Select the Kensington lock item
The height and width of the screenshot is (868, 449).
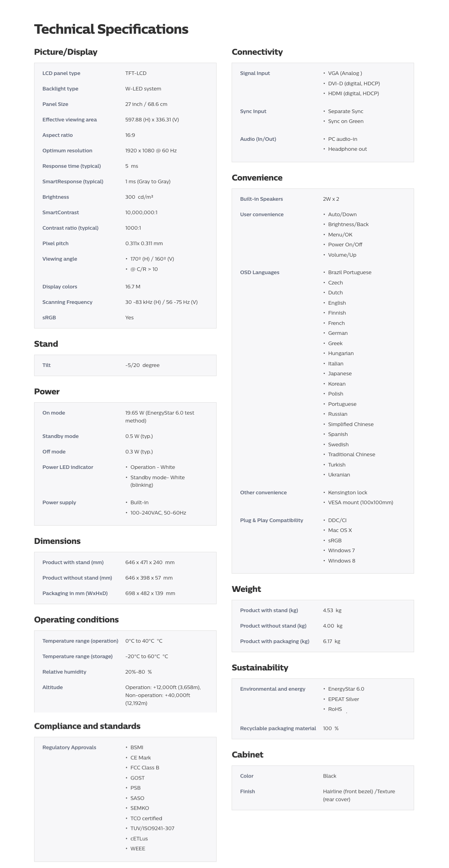coord(347,493)
